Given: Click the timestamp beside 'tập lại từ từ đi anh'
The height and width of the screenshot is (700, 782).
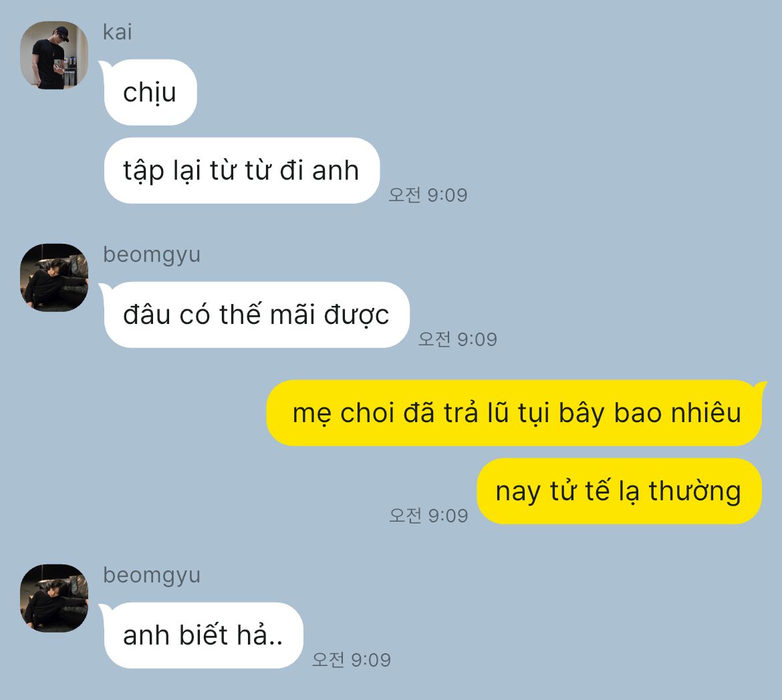Looking at the screenshot, I should click(428, 195).
